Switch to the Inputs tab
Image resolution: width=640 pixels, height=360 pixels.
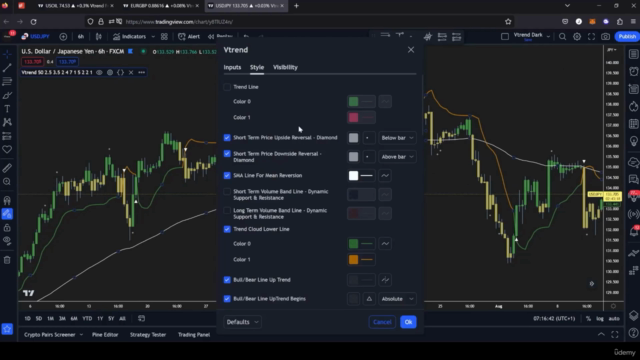(x=232, y=67)
